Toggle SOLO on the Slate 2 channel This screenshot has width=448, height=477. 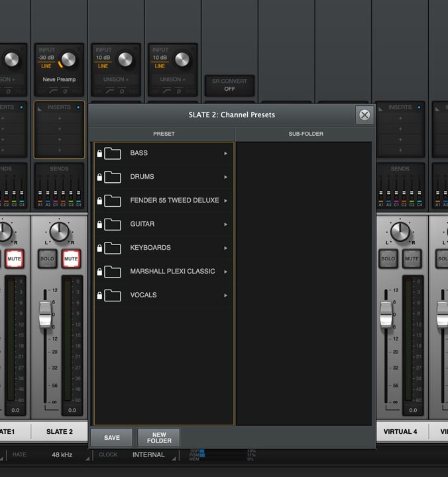(47, 259)
